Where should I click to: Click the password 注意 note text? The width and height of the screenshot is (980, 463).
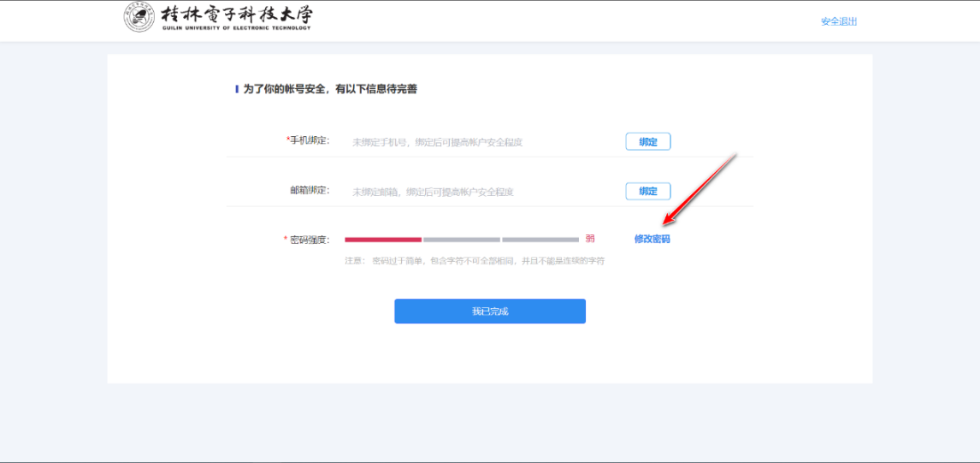click(x=475, y=260)
